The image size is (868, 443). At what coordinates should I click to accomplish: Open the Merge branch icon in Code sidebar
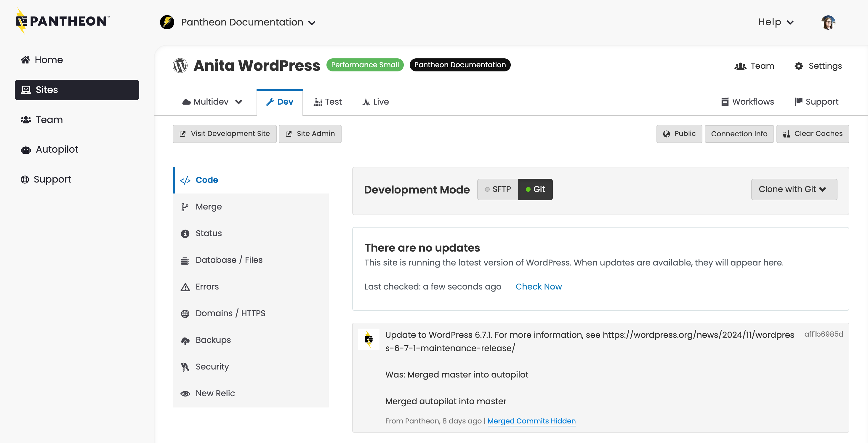(185, 207)
